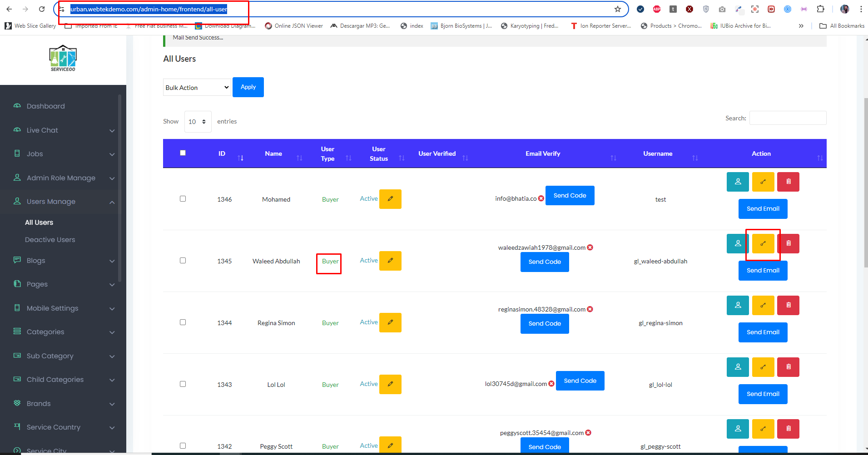Image resolution: width=868 pixels, height=455 pixels.
Task: Click into the table Search field
Action: pos(788,118)
